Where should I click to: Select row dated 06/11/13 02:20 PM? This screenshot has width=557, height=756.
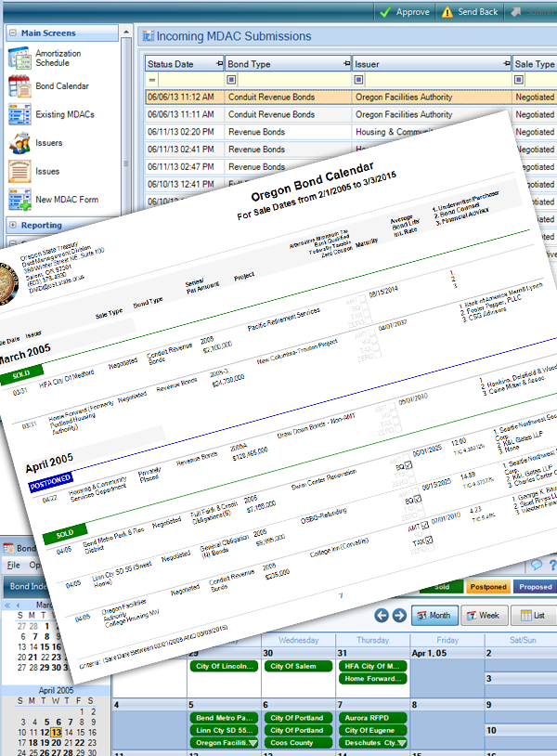click(x=351, y=132)
